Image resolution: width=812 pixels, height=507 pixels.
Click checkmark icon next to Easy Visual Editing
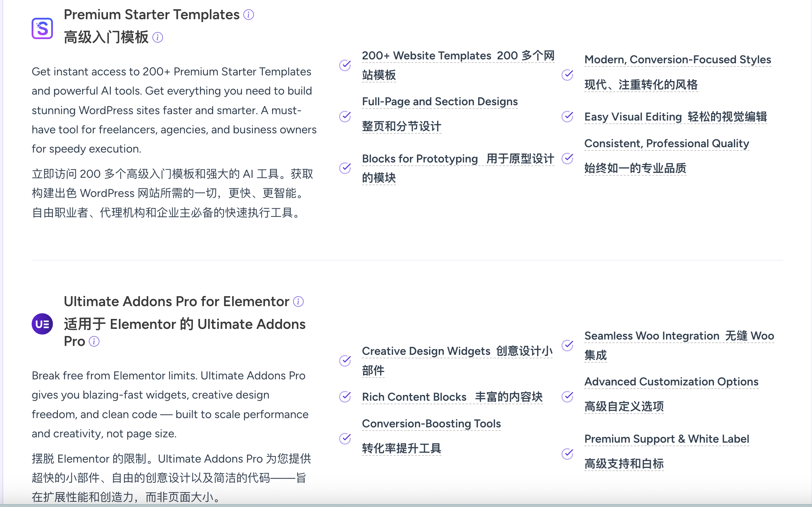(567, 116)
